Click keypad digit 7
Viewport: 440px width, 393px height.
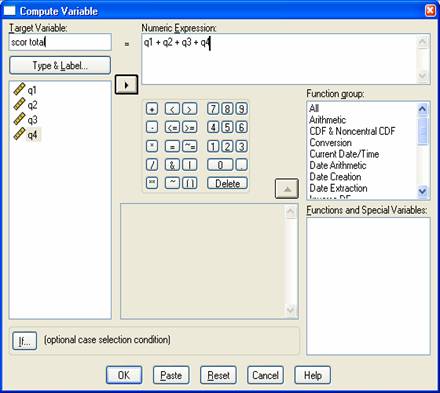pos(213,109)
